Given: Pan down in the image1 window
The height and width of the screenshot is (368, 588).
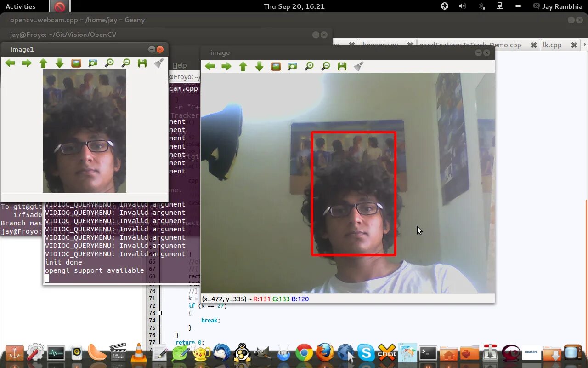Looking at the screenshot, I should click(x=60, y=63).
